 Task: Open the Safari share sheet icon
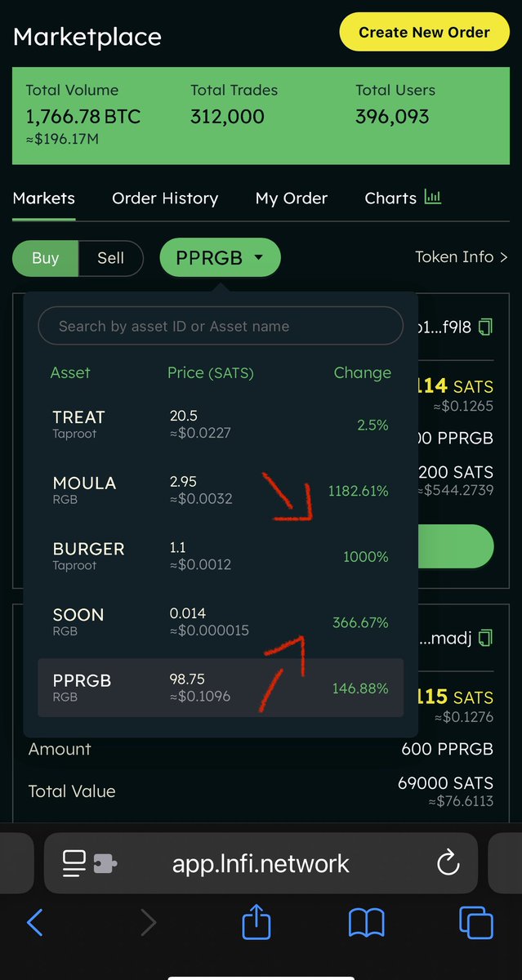point(257,923)
